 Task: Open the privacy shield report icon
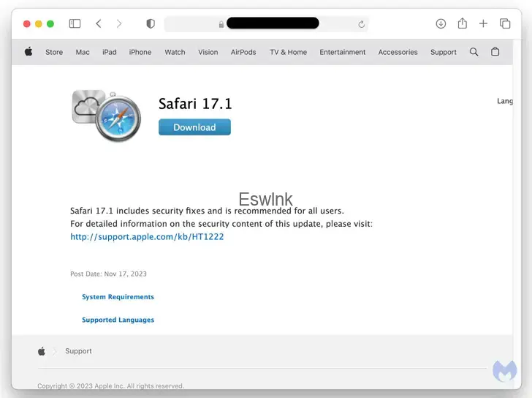151,23
